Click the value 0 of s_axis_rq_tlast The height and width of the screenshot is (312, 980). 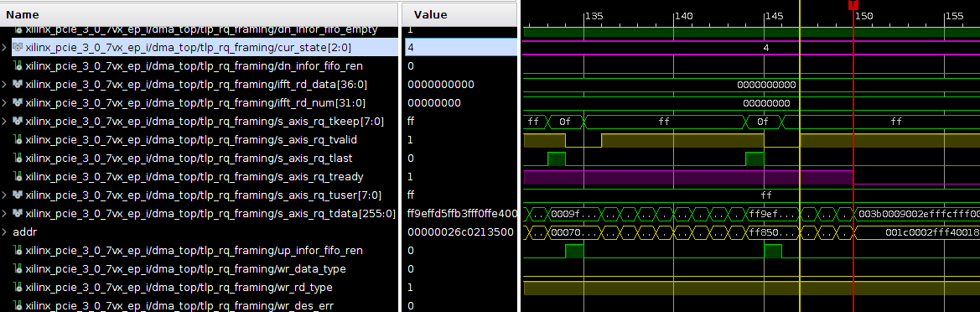pyautogui.click(x=410, y=158)
